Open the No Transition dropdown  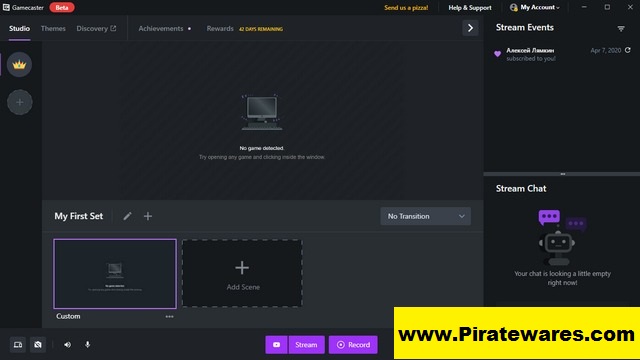[x=425, y=216]
